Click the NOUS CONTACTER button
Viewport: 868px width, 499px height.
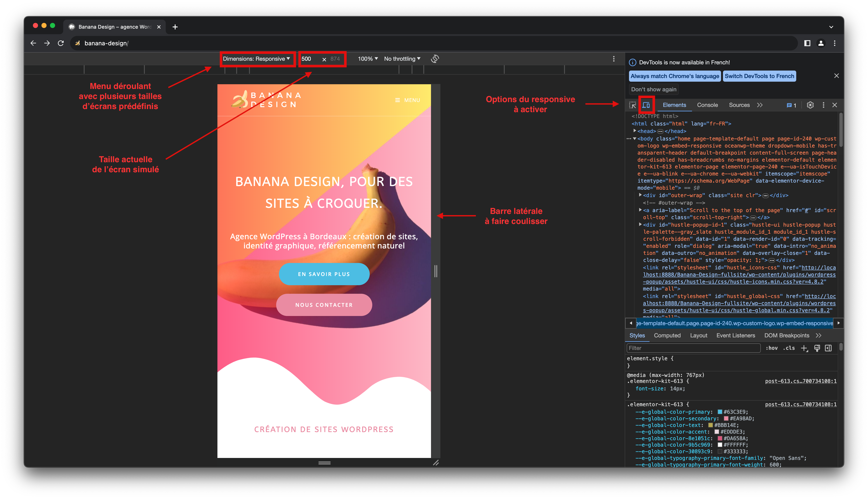coord(324,305)
